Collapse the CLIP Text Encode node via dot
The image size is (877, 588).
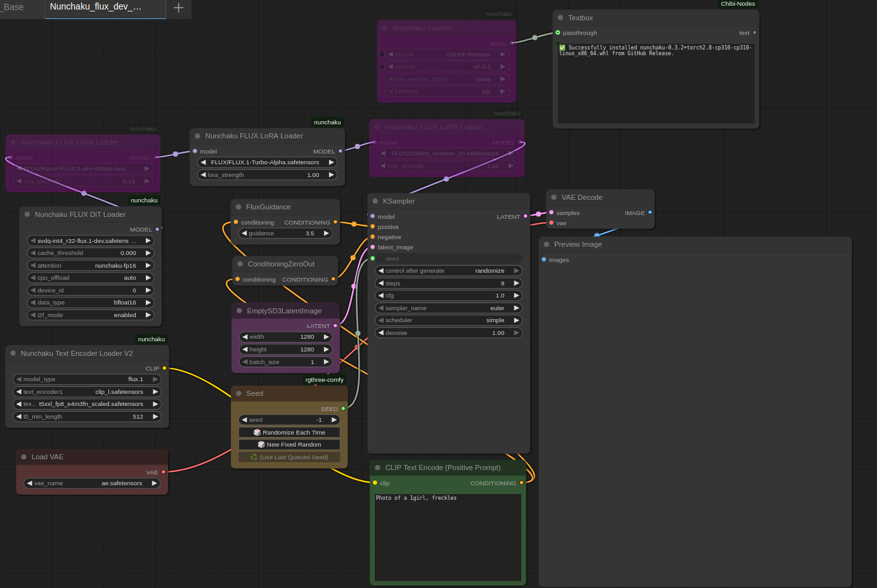click(x=377, y=467)
